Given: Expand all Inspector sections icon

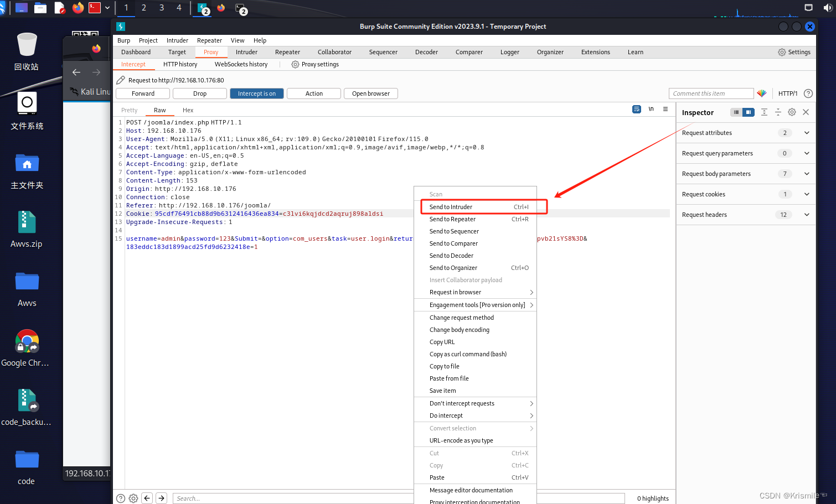Looking at the screenshot, I should (764, 112).
